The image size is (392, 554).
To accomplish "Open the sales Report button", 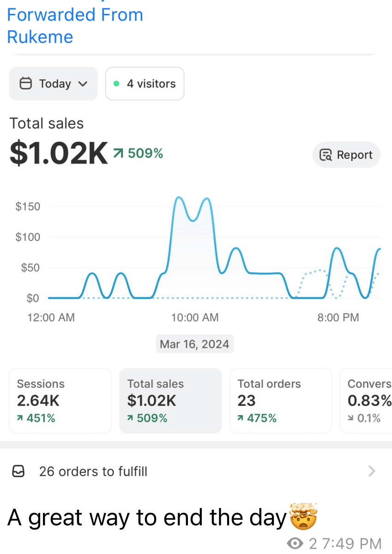I will (346, 155).
